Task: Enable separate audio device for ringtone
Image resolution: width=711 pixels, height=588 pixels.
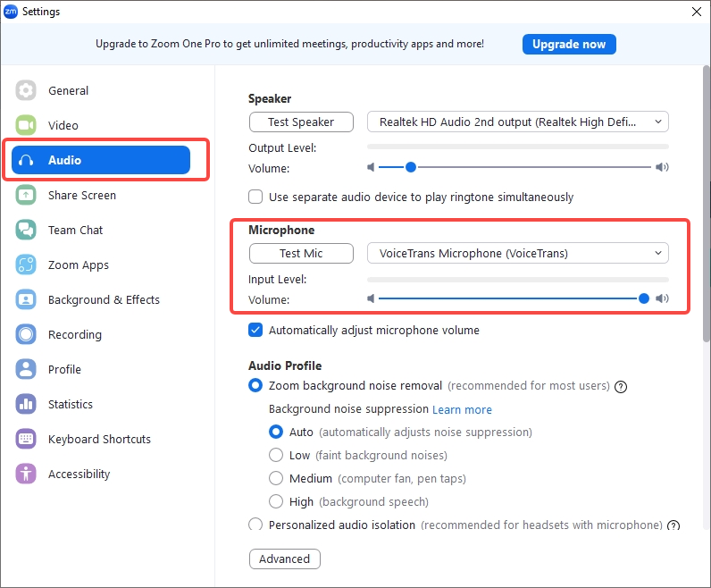Action: click(256, 197)
